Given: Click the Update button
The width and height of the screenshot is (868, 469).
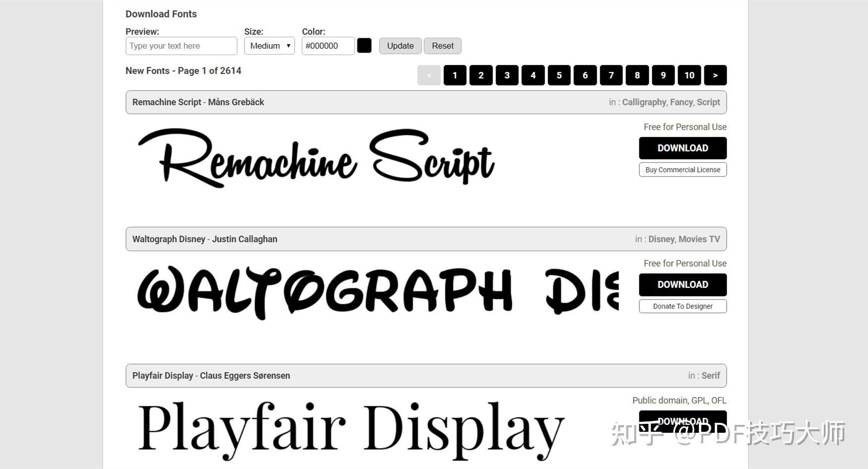Looking at the screenshot, I should pyautogui.click(x=400, y=46).
